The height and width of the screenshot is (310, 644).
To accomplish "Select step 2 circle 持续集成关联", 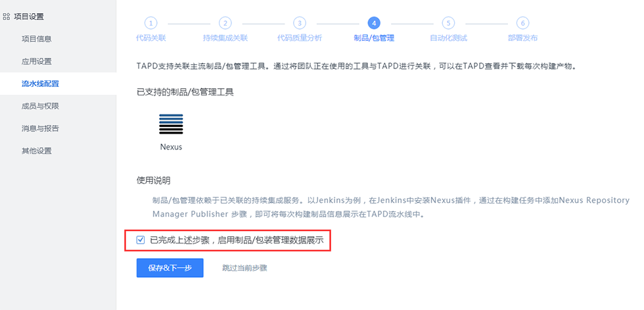I will click(225, 23).
